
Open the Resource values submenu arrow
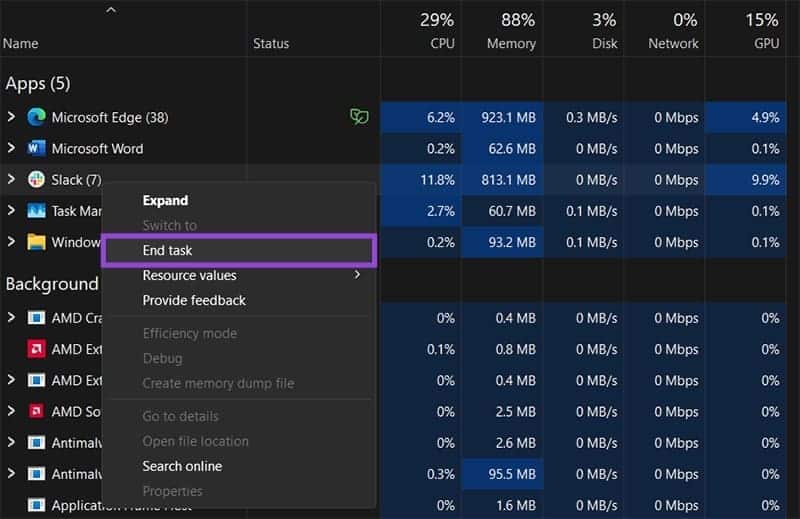coord(357,275)
